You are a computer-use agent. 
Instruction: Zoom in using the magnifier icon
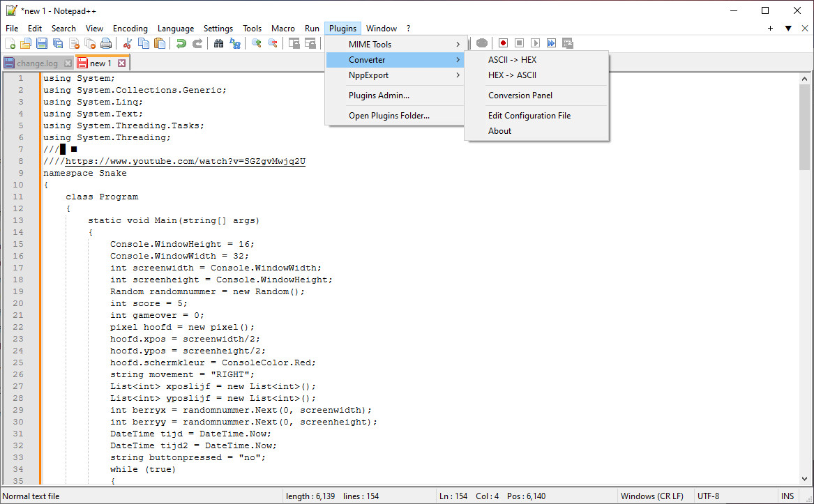click(x=257, y=43)
